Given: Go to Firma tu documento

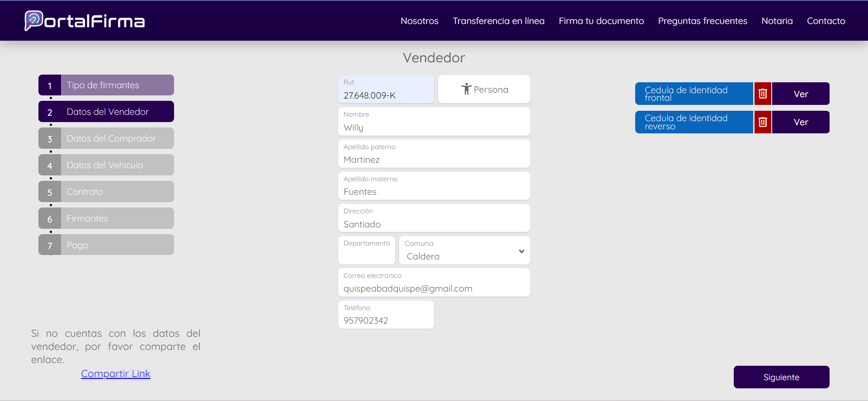Looking at the screenshot, I should 601,21.
